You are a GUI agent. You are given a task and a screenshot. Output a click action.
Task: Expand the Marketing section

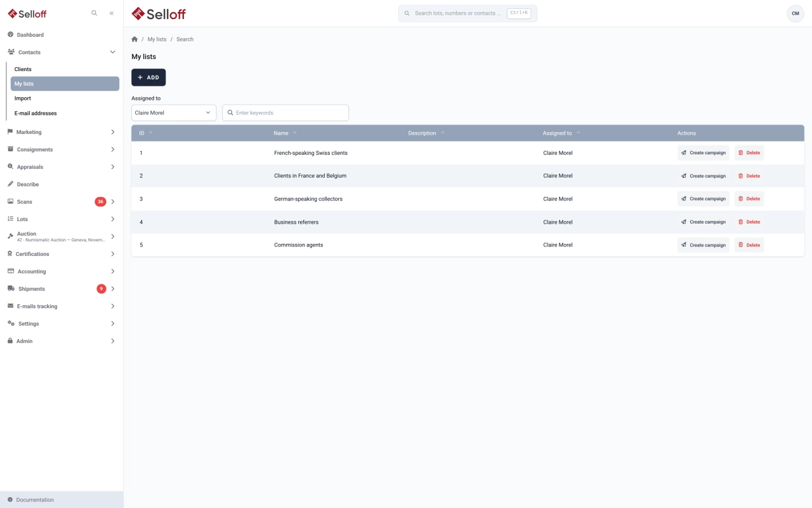click(62, 132)
